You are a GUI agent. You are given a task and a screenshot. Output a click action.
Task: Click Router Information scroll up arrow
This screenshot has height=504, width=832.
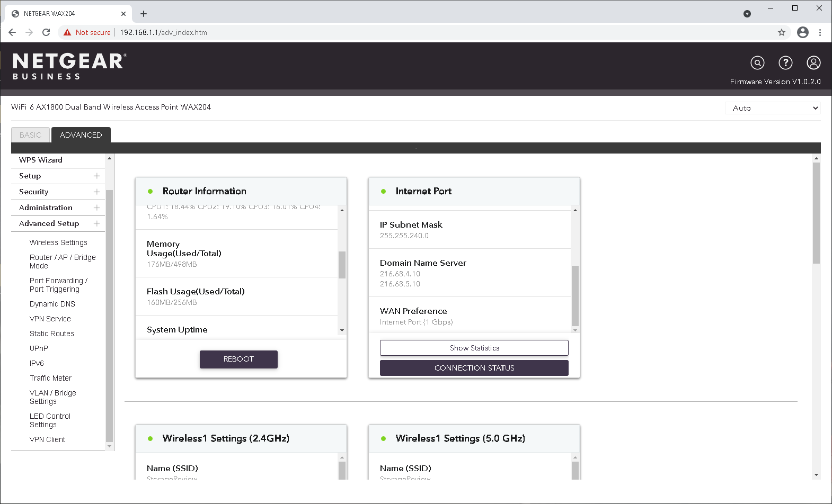click(342, 210)
